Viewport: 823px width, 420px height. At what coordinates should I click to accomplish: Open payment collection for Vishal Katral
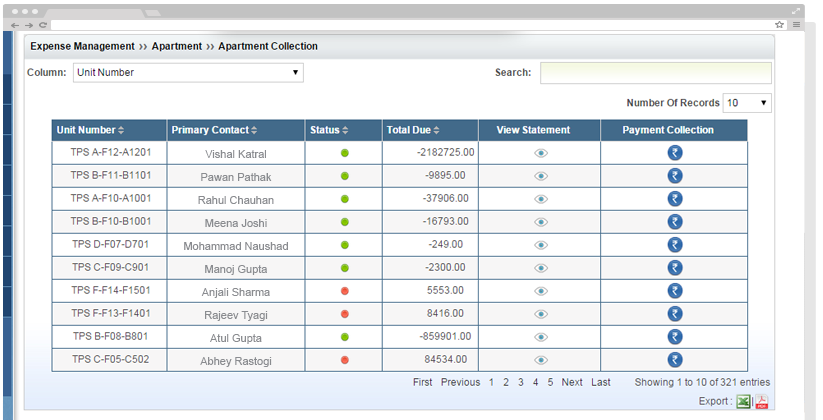coord(674,153)
